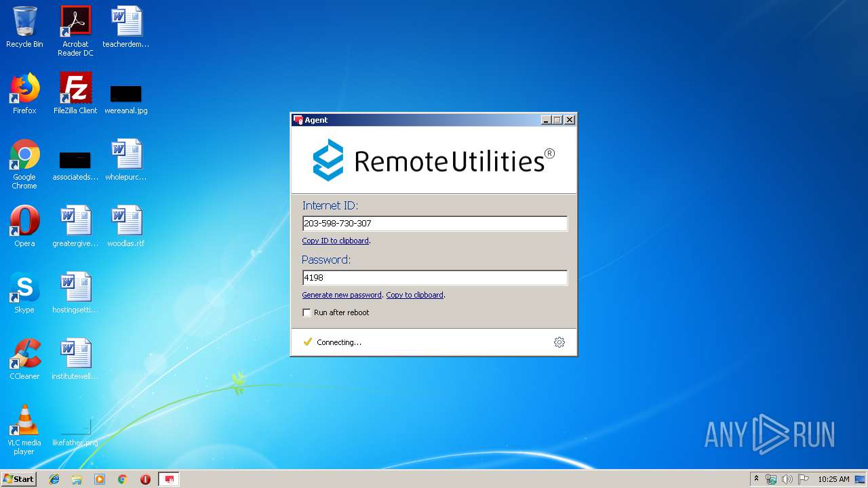Open Windows Media Player from taskbar

pos(100,479)
